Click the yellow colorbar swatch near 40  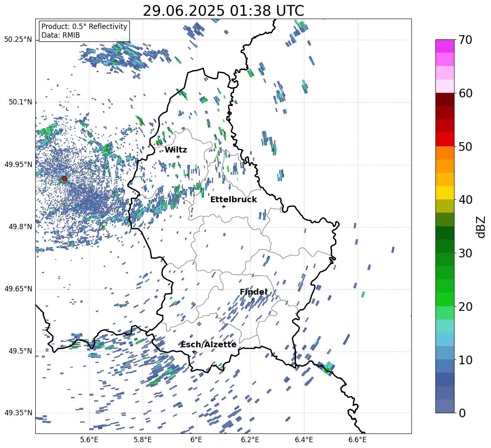point(445,193)
